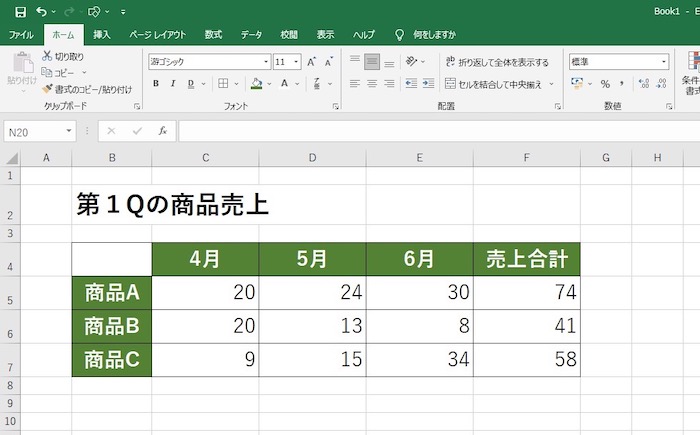700x435 pixels.
Task: Click the increase indent icon
Action: coord(429,84)
